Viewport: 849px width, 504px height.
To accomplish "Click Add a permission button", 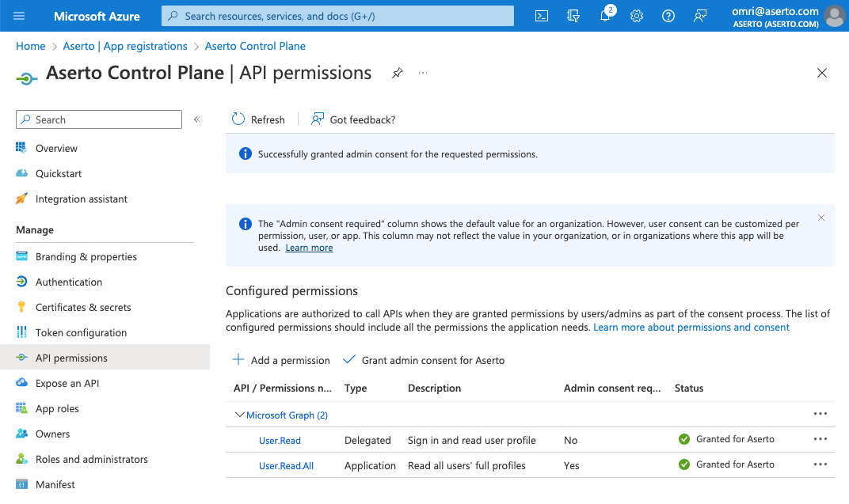I will [281, 360].
